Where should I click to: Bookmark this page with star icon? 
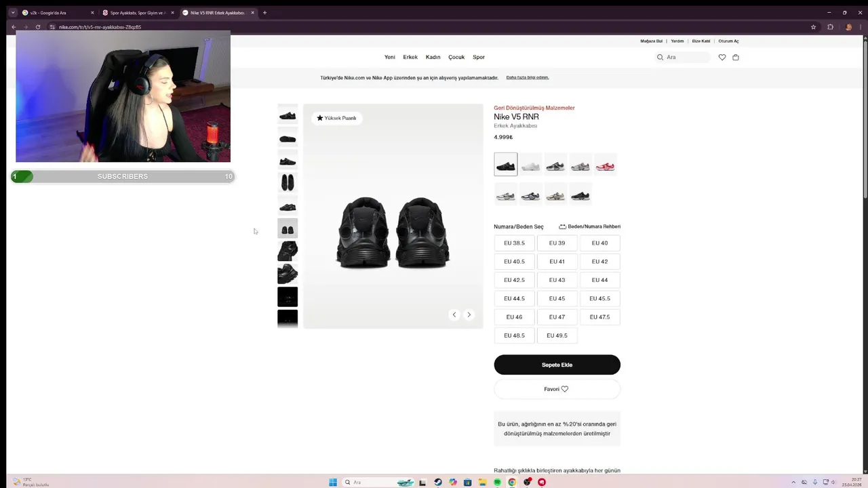[813, 27]
